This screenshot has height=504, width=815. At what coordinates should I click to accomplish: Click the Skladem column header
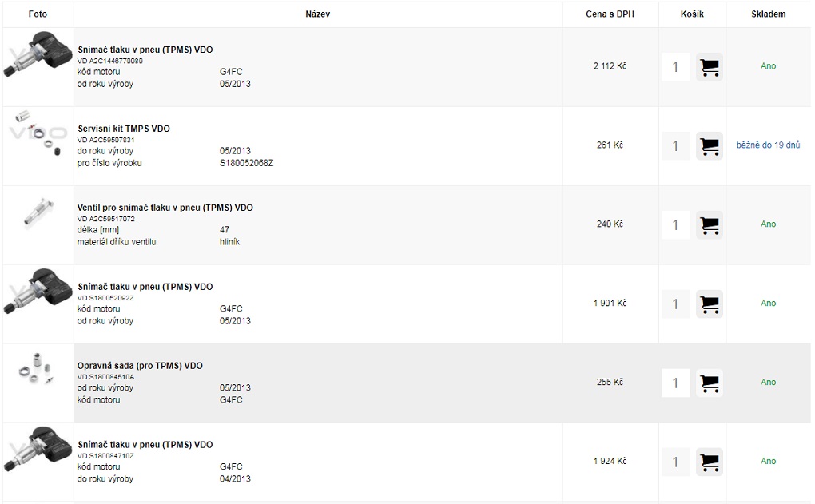coord(768,14)
